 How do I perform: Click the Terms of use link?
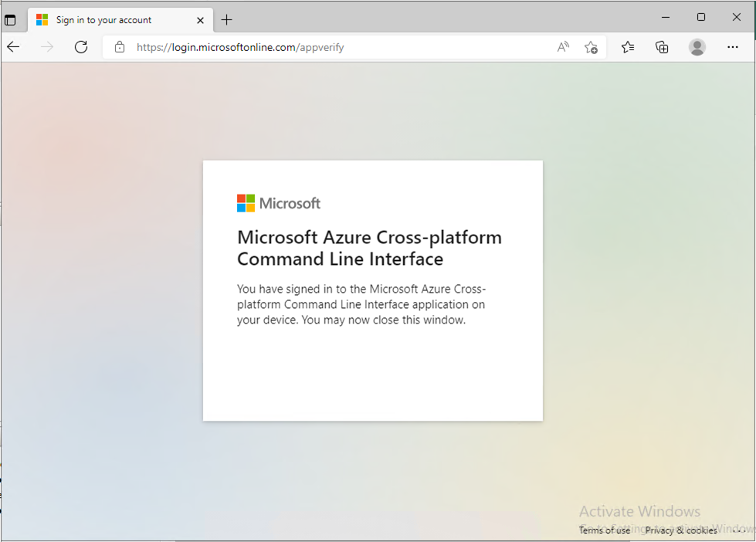click(604, 530)
